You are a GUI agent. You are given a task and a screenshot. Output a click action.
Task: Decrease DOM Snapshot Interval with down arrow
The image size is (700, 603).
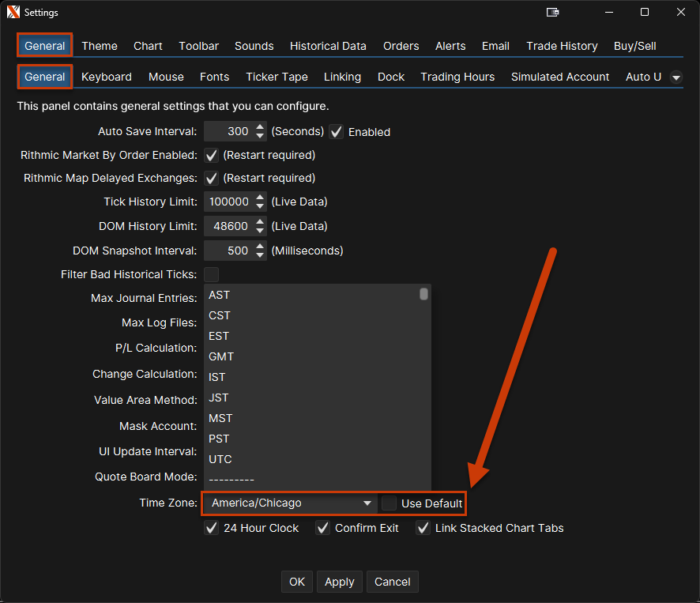click(260, 255)
